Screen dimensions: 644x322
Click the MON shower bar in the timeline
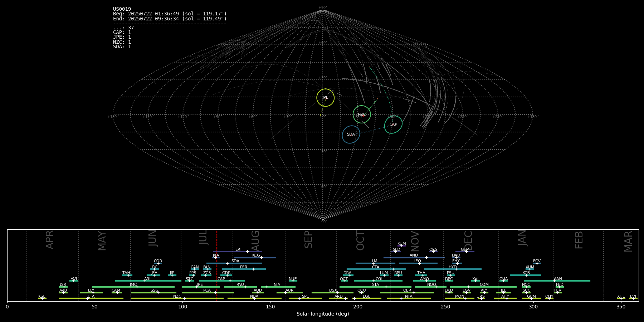pos(460,298)
